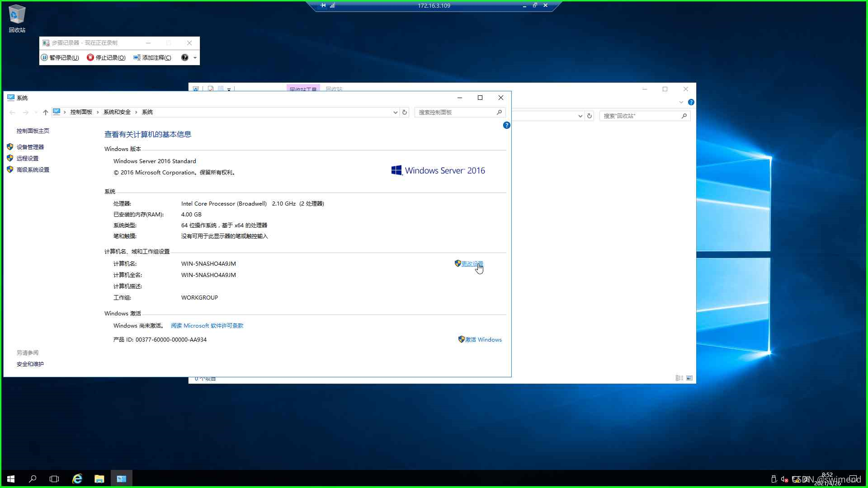The image size is (868, 488).
Task: Click the Windows Server 2016 logo
Action: [438, 170]
